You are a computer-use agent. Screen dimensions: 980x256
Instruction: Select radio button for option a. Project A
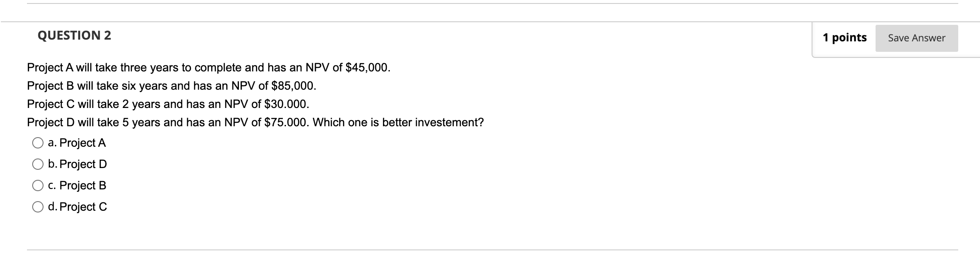[x=37, y=142]
